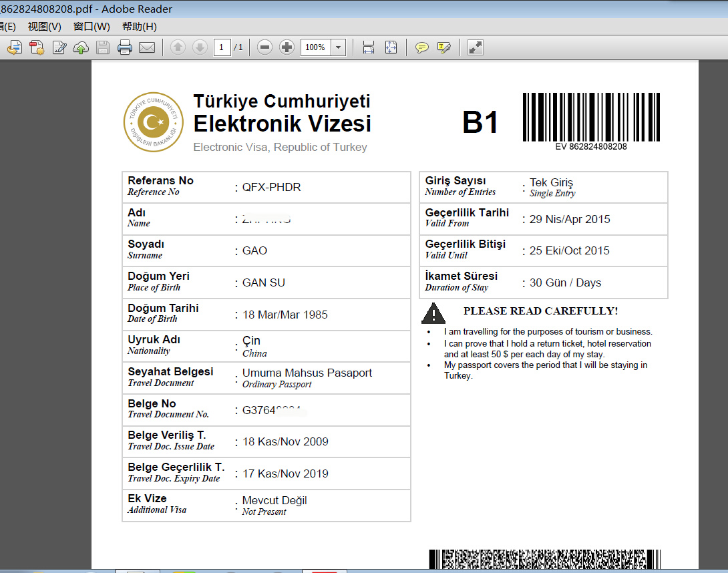Click the open file icon in the toolbar
This screenshot has height=573, width=728.
(15, 47)
